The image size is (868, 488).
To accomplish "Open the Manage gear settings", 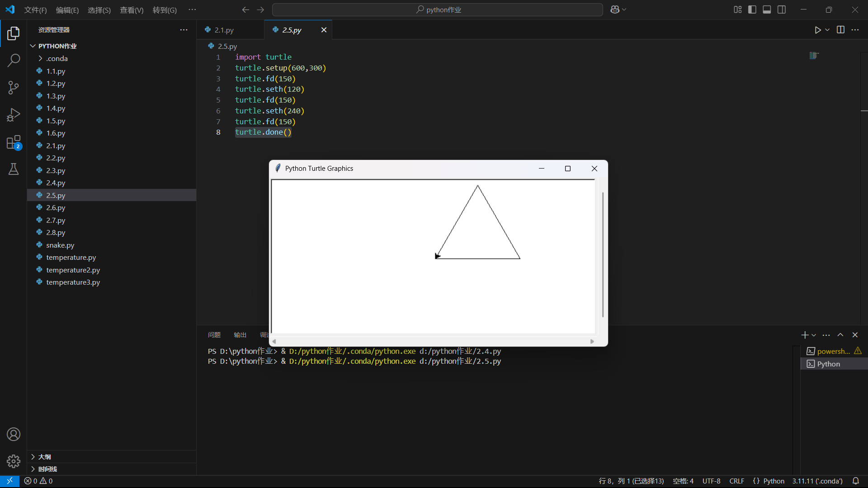I will [x=14, y=461].
